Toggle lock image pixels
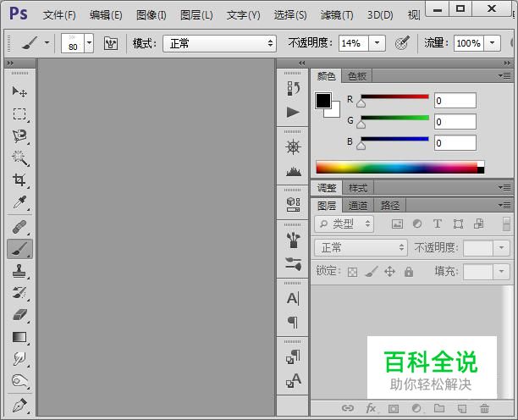 372,272
